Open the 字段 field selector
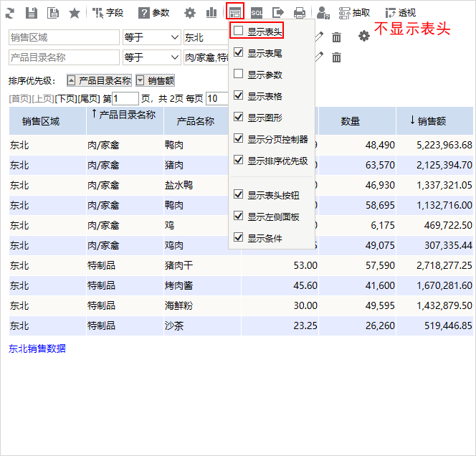Screen dimensions: 476x456 [x=108, y=13]
